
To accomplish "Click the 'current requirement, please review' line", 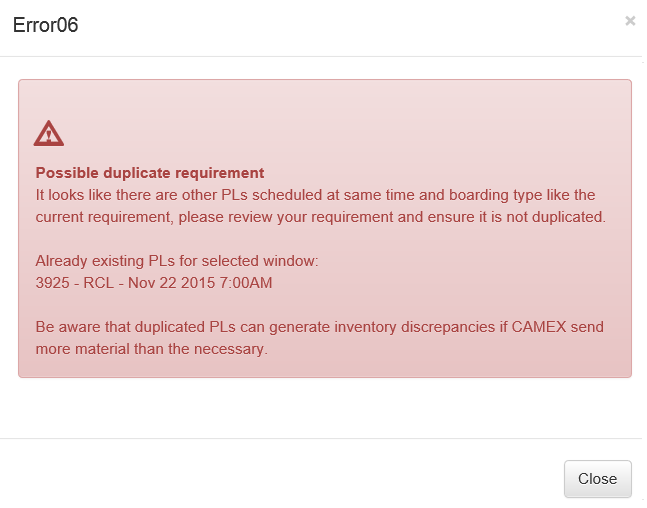I will [x=321, y=217].
